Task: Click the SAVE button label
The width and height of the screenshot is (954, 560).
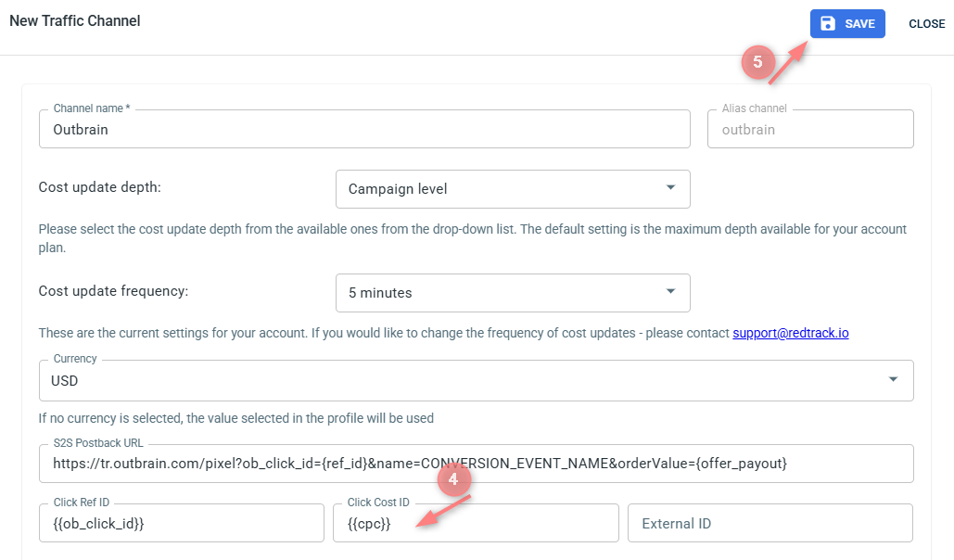Action: point(859,24)
